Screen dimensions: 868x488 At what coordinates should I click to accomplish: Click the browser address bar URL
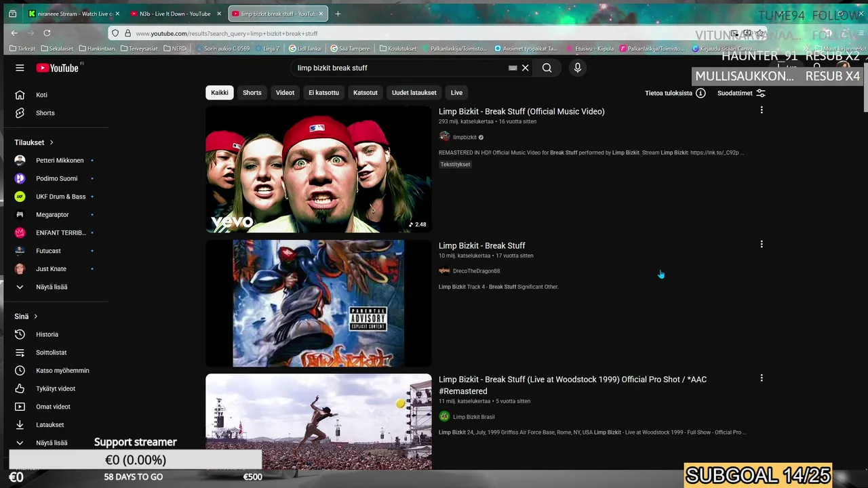click(x=226, y=33)
